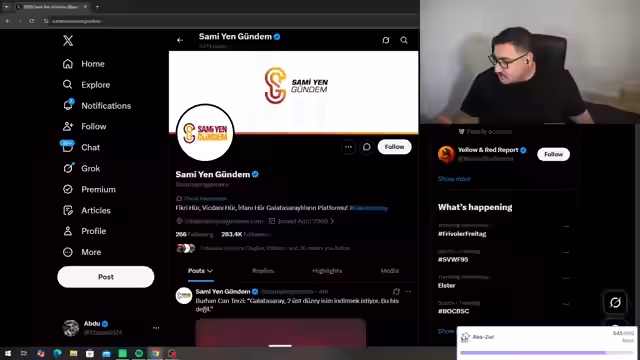Open the #BOCBSC trend
640x360 pixels.
(x=453, y=311)
